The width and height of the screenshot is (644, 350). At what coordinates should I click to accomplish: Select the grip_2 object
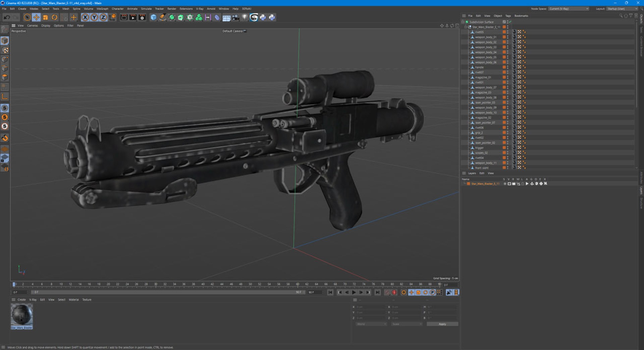(x=479, y=133)
